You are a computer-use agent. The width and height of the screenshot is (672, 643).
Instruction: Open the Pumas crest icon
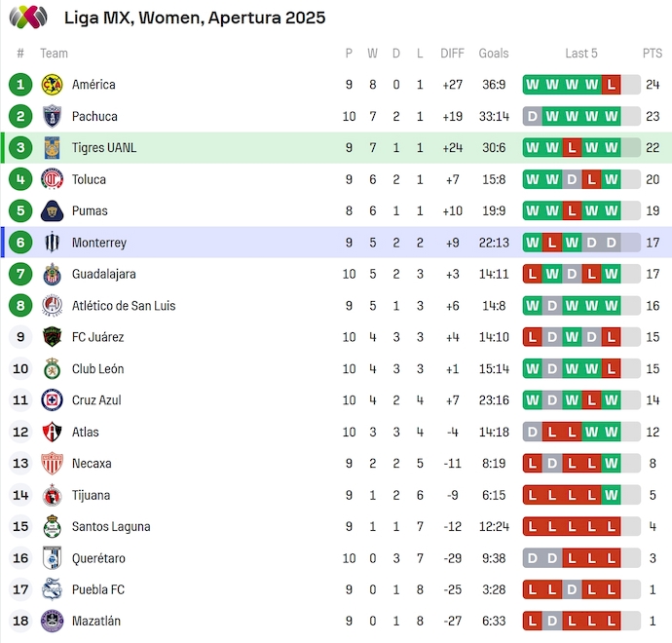[x=52, y=210]
